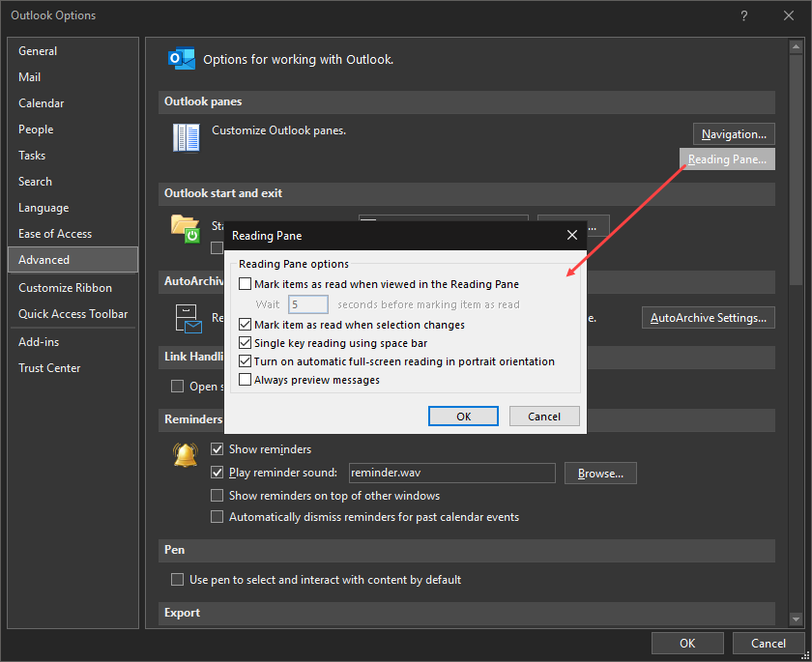Go to Quick Access Toolbar options

[x=73, y=314]
